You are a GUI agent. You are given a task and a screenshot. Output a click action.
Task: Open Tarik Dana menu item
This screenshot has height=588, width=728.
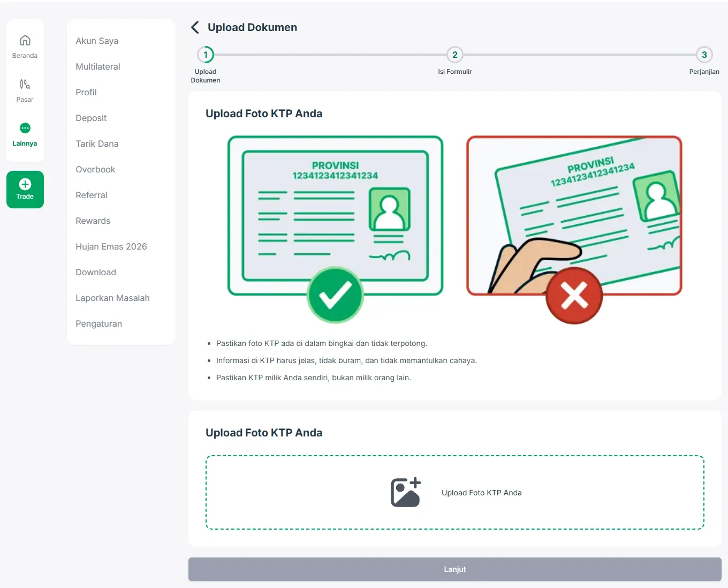tap(97, 144)
